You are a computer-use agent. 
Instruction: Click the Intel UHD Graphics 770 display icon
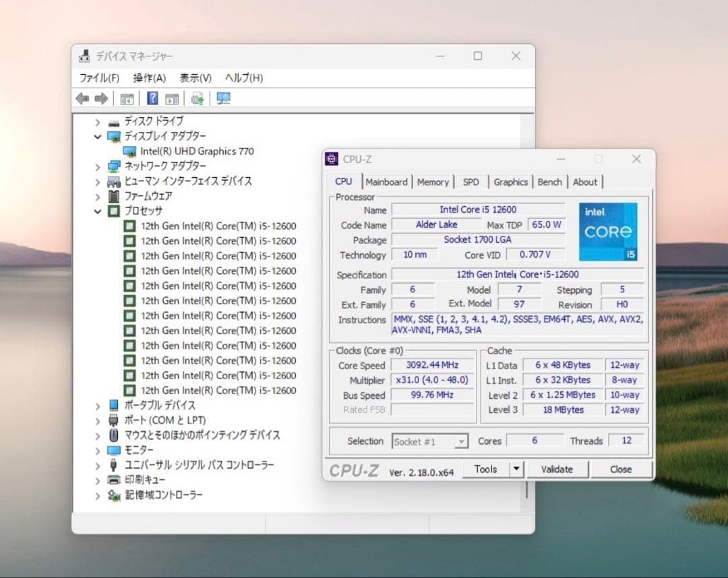coord(129,151)
